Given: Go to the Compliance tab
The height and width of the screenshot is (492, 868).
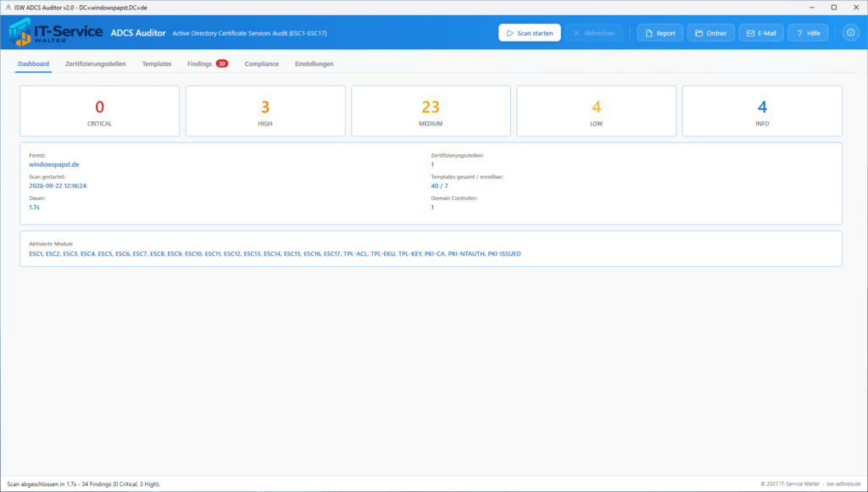Looking at the screenshot, I should point(261,64).
